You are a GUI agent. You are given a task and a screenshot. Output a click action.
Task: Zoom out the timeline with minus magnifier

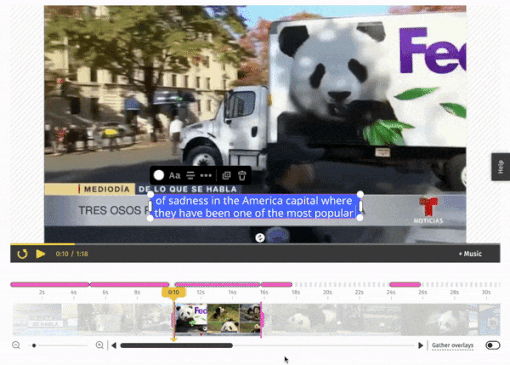16,345
